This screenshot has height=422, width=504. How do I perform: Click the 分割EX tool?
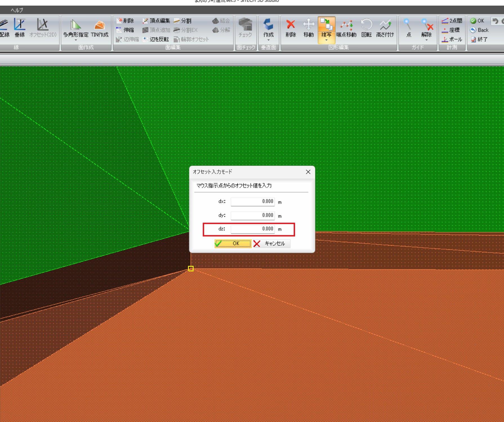[186, 30]
